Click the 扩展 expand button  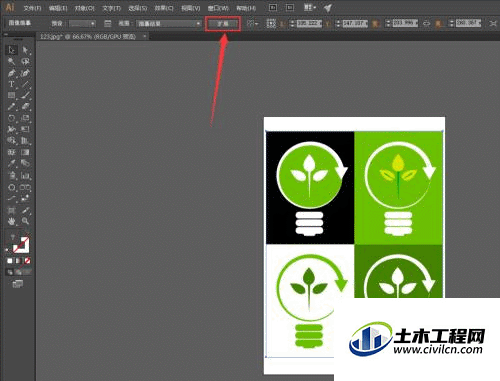(x=223, y=24)
